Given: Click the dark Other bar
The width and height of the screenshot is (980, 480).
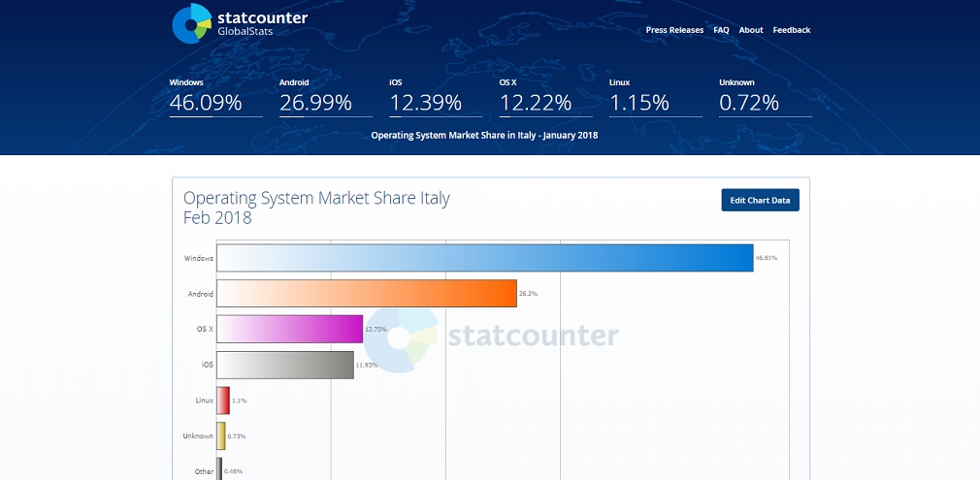Looking at the screenshot, I should [219, 468].
